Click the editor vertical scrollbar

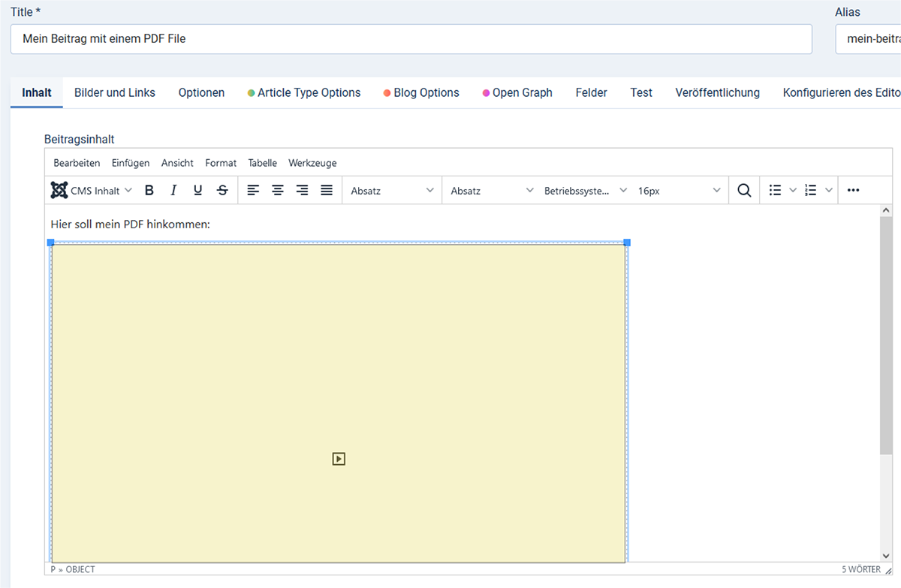click(886, 338)
